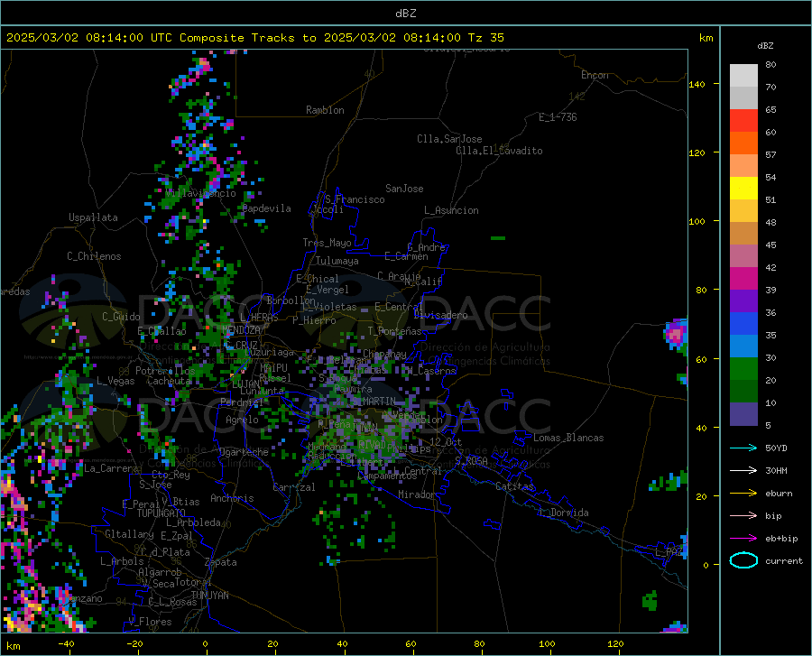Click the L_Asuncion map label
The image size is (812, 656).
pos(451,210)
